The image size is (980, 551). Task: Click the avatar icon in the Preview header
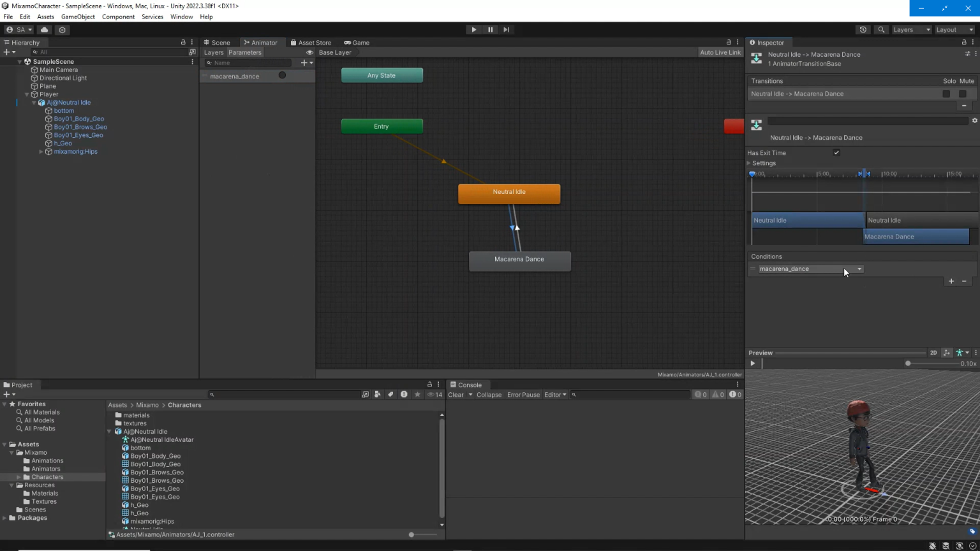tap(960, 353)
